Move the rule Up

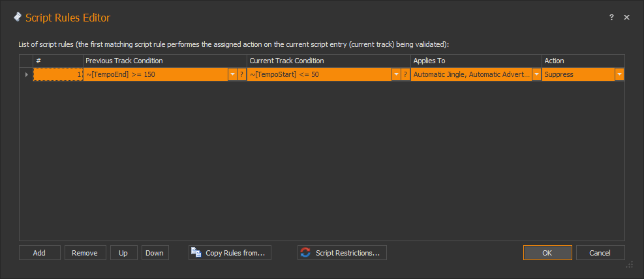coord(123,253)
